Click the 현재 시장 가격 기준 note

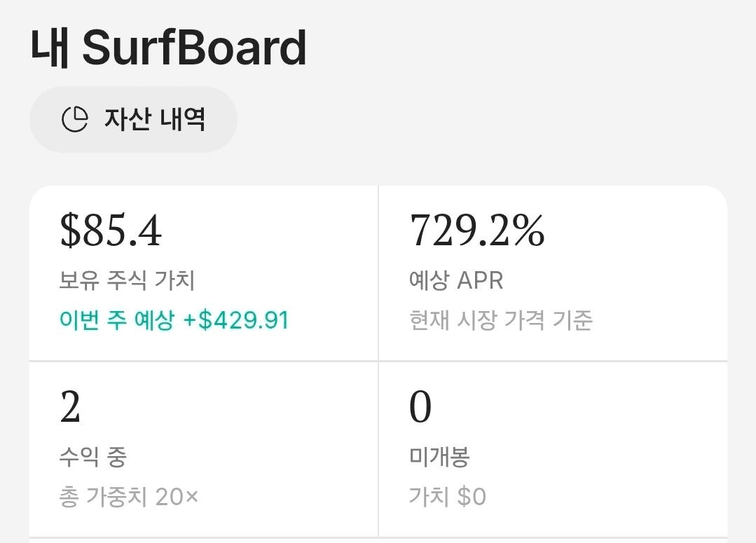point(501,320)
